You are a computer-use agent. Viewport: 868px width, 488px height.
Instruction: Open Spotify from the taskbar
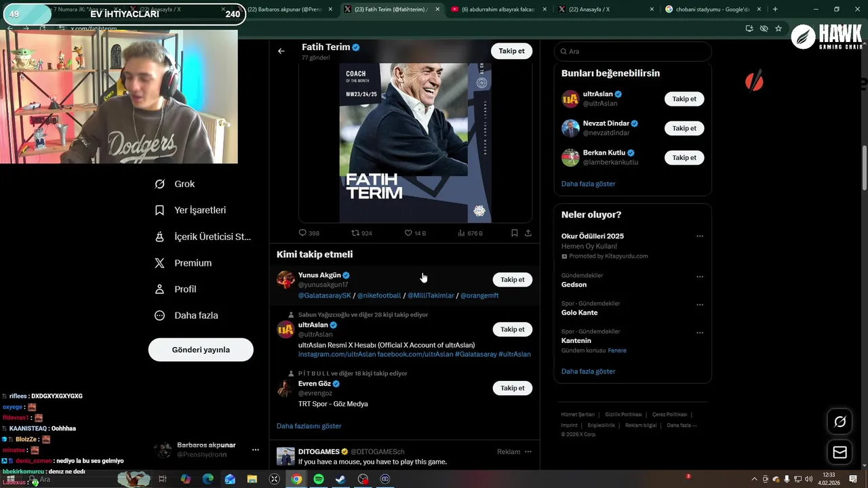(319, 479)
